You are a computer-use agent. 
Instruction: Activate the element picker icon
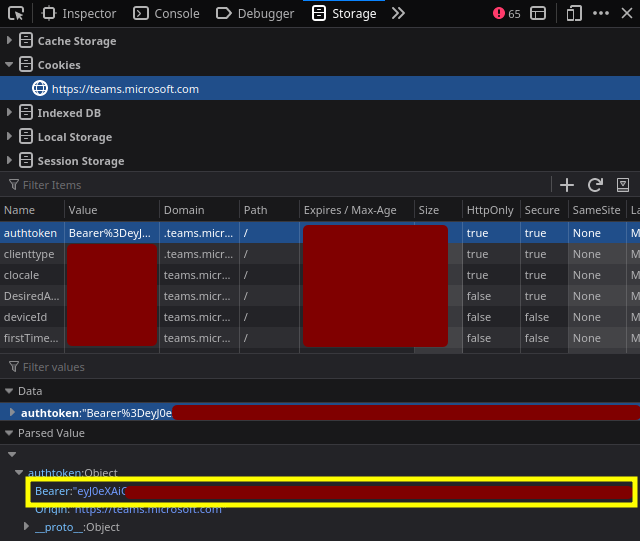16,13
